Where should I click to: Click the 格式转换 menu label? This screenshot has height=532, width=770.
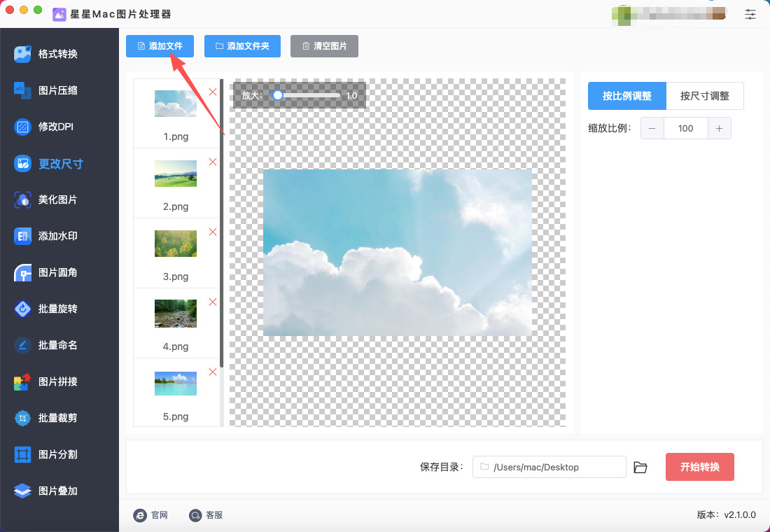click(58, 54)
